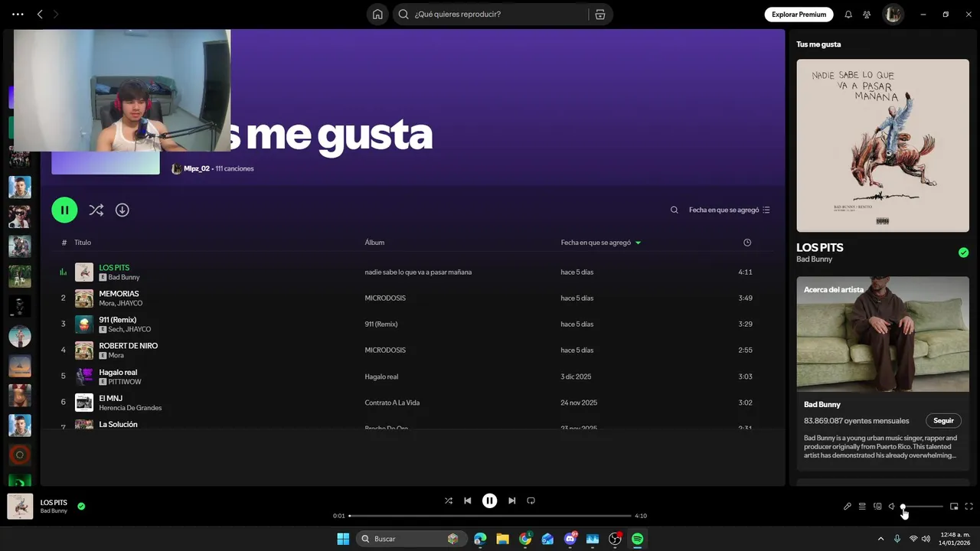Select the MEMORIAS track title
The width and height of the screenshot is (980, 551).
point(119,294)
